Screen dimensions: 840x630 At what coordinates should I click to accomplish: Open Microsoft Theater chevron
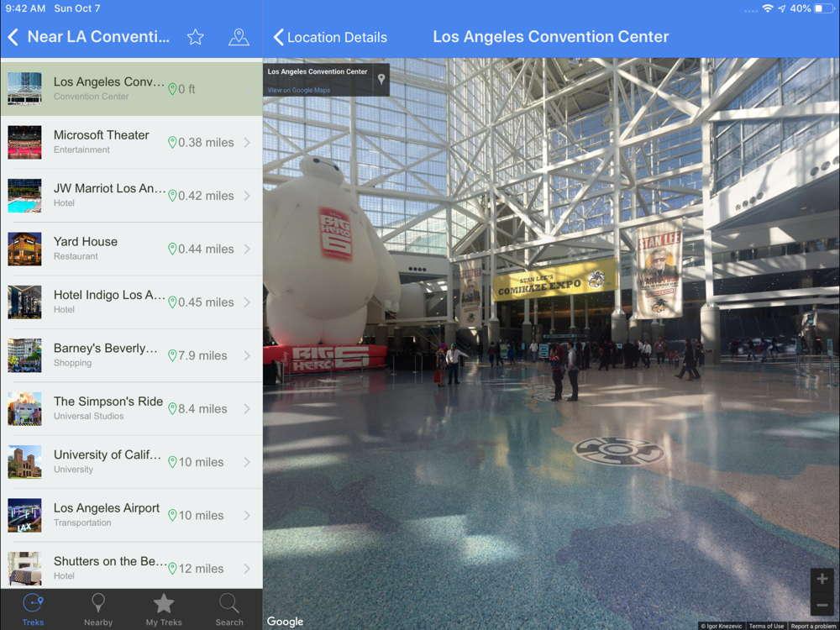247,143
